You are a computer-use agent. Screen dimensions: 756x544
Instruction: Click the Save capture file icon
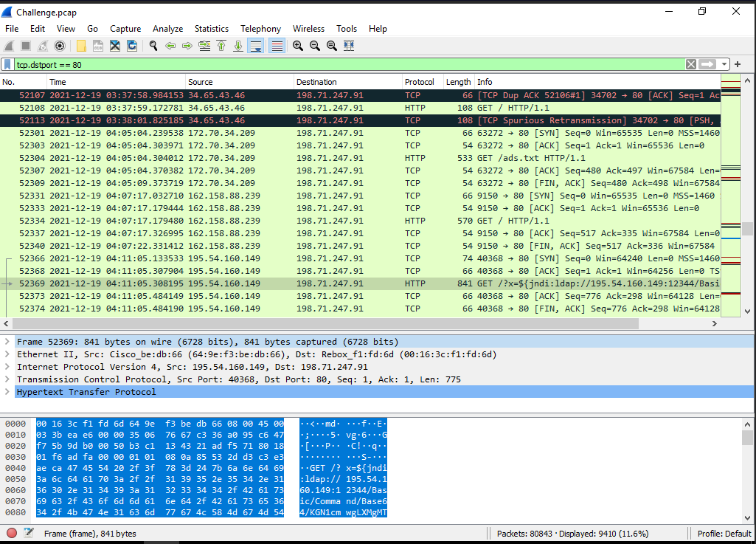[x=98, y=46]
